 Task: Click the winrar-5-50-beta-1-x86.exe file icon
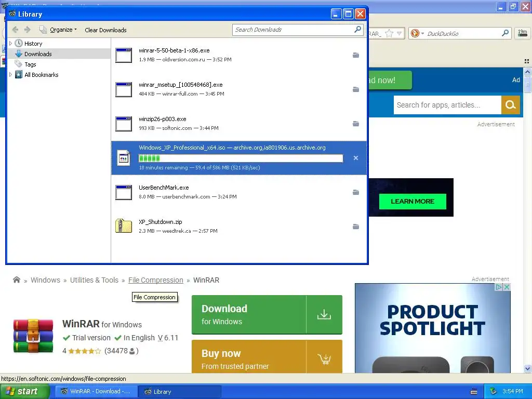124,55
